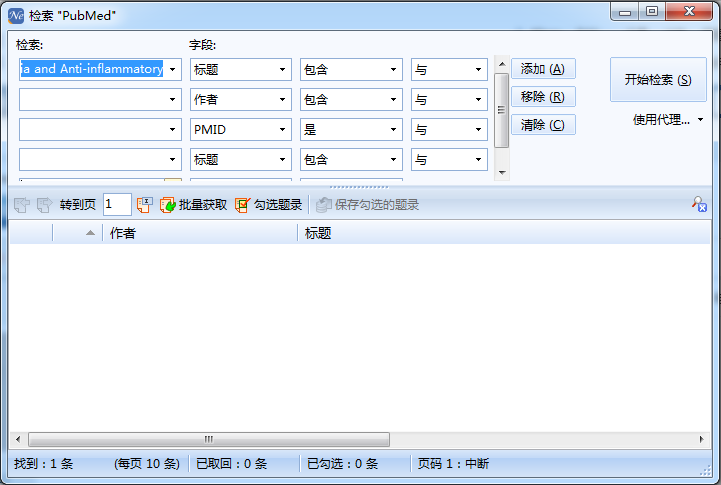Open the first row 包含 condition dropdown

(x=393, y=69)
